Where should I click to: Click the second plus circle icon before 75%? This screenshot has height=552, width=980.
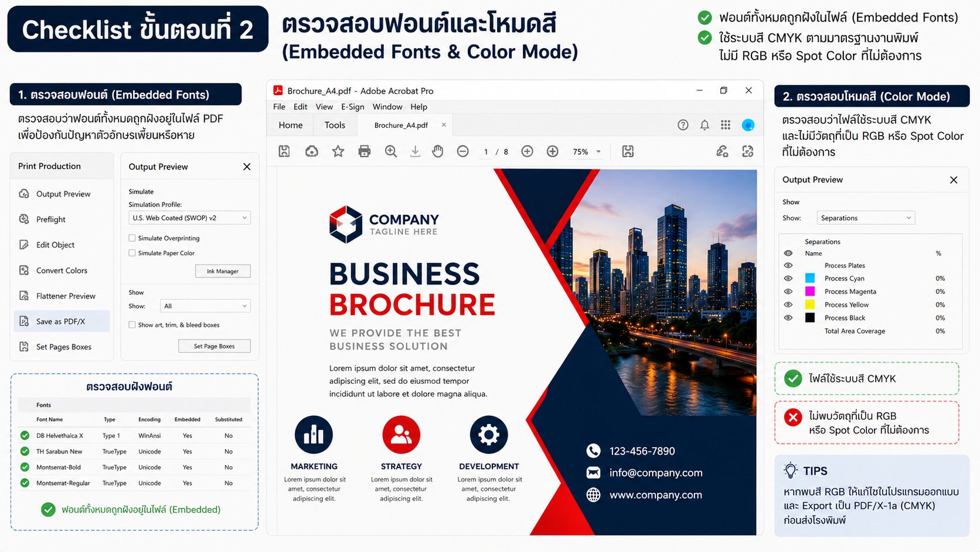pos(553,151)
